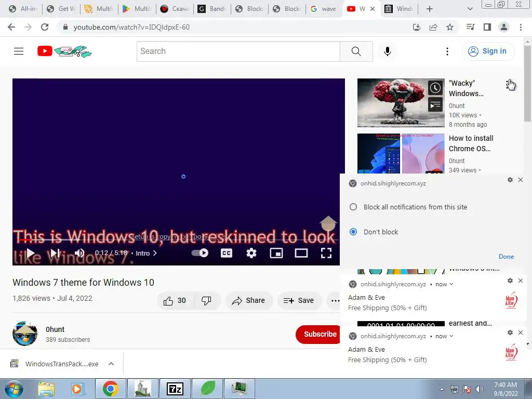The image size is (532, 399).
Task: Expand tab search dropdown arrow
Action: (x=470, y=9)
